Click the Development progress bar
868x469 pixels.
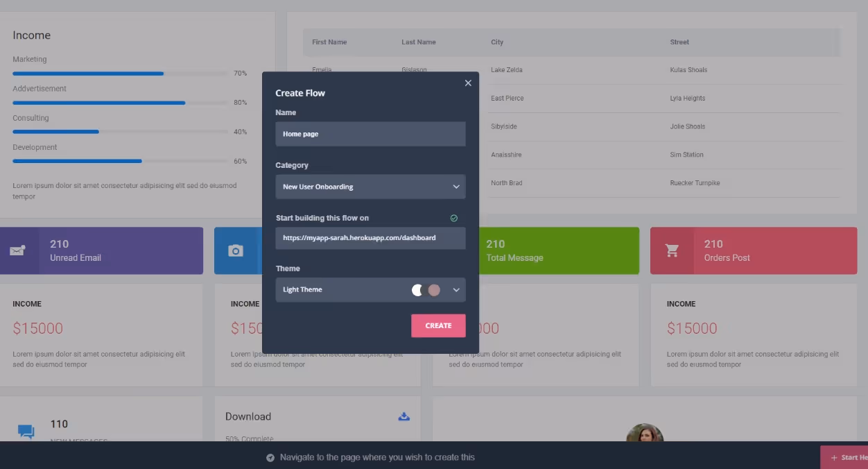pos(120,161)
